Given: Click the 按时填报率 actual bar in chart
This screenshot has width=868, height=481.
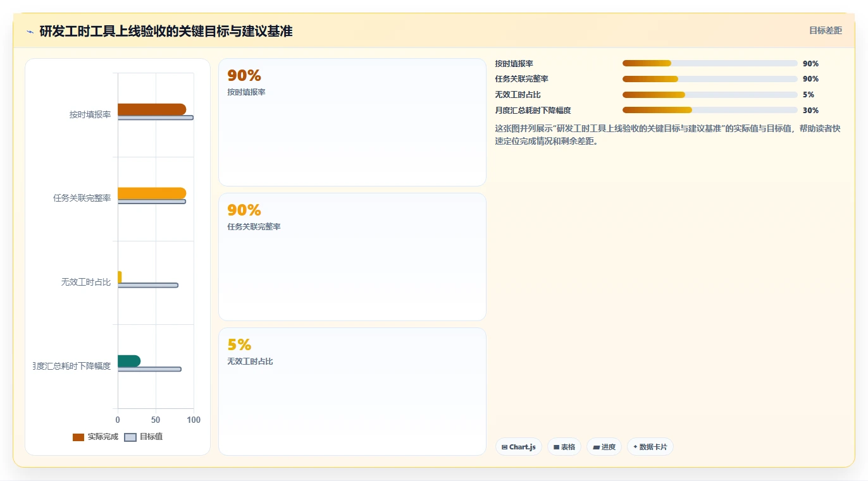Looking at the screenshot, I should pos(152,109).
